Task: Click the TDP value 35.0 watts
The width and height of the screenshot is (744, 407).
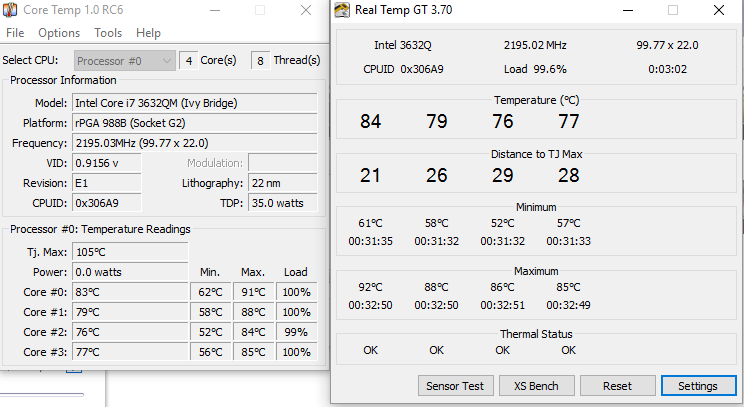Action: (x=283, y=203)
